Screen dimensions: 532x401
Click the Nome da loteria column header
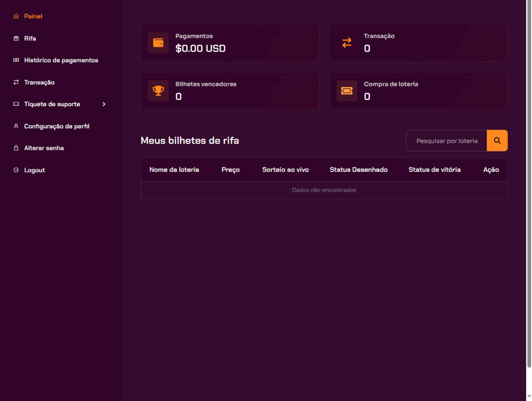[x=174, y=170]
